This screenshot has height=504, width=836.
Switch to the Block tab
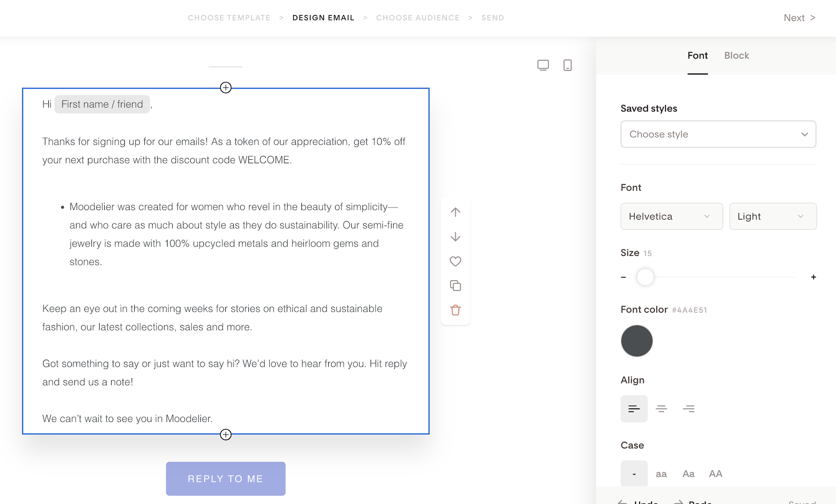pyautogui.click(x=736, y=56)
